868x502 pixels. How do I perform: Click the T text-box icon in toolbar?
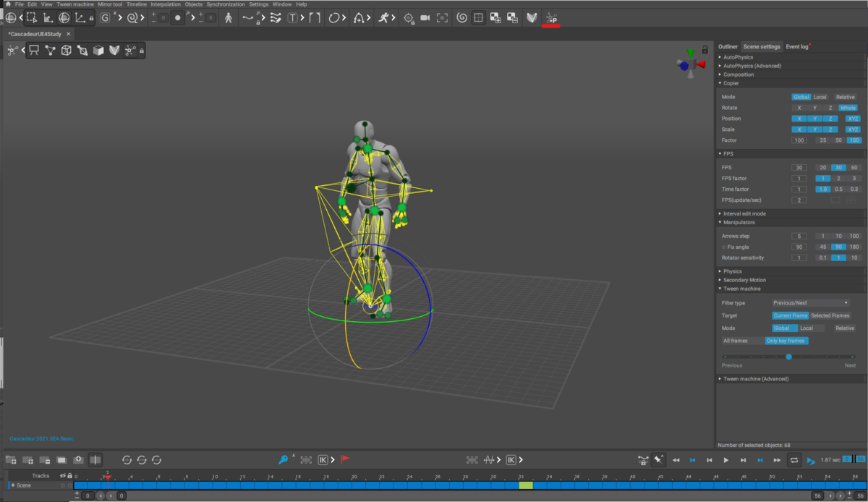pos(292,17)
